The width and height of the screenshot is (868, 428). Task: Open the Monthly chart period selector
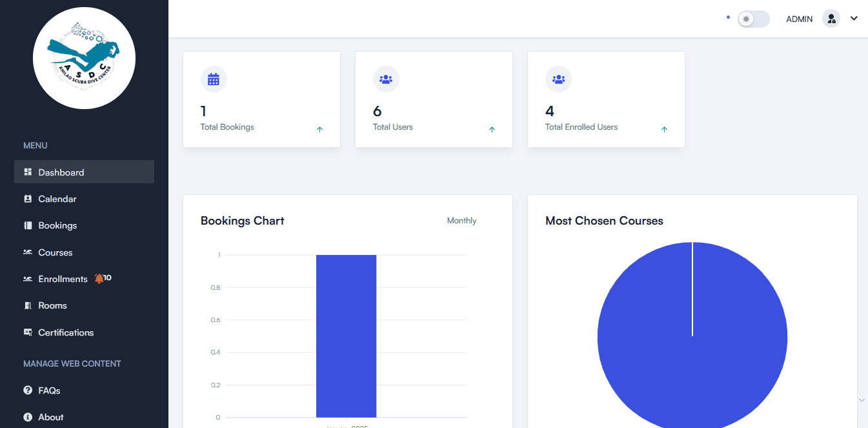pyautogui.click(x=461, y=221)
